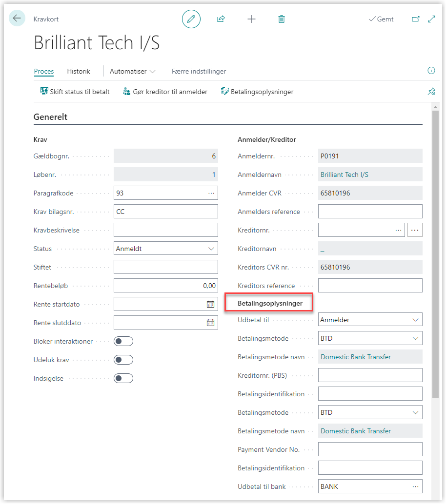Collapse the Generelt section header
446x504 pixels.
click(51, 117)
